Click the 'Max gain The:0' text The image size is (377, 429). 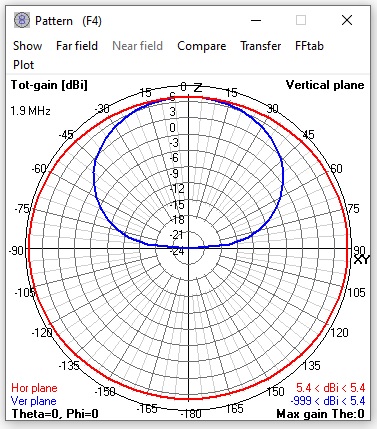320,414
